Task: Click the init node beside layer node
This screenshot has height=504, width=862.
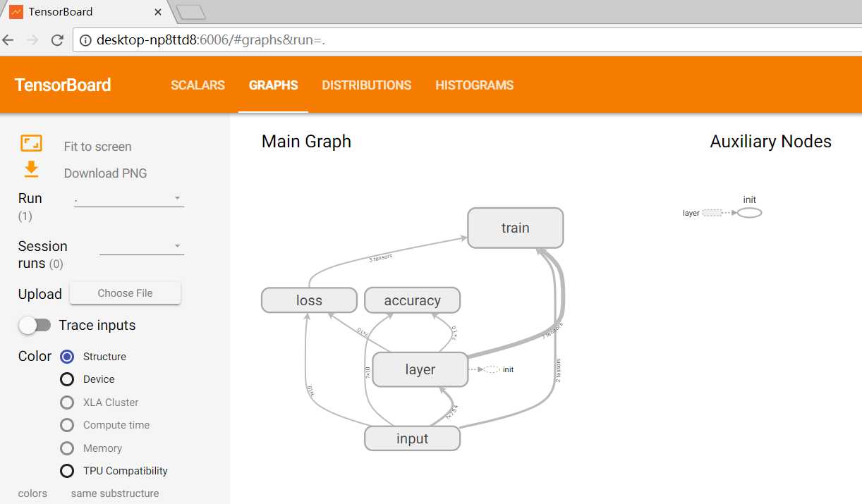Action: [492, 369]
